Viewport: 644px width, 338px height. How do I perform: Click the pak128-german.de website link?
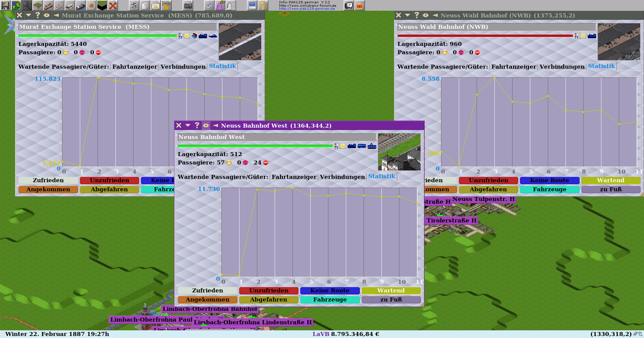tap(307, 9)
